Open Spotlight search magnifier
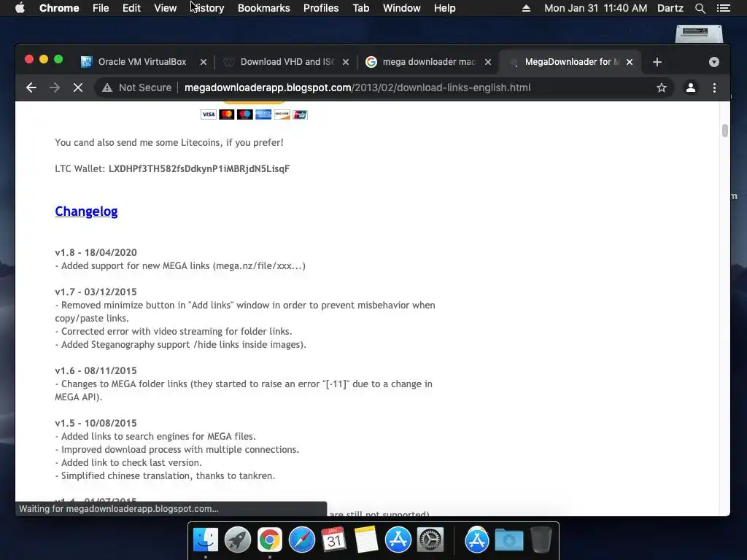Viewport: 747px width, 560px height. click(700, 8)
